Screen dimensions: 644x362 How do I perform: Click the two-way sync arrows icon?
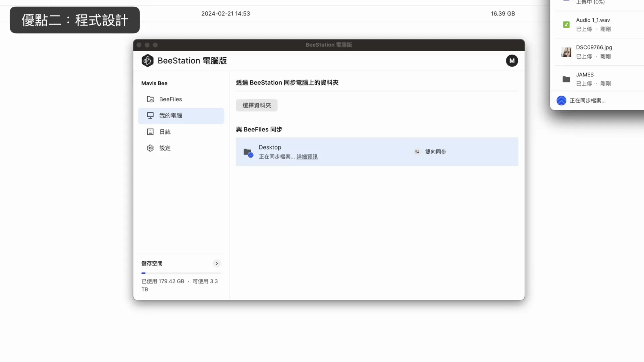[x=417, y=152]
